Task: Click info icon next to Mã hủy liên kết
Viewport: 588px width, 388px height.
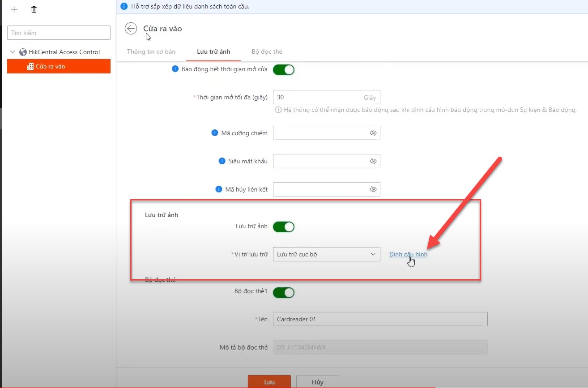Action: (x=219, y=189)
